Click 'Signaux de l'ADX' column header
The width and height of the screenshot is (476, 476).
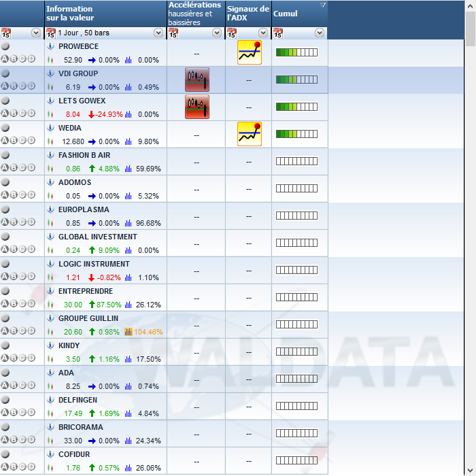(248, 14)
